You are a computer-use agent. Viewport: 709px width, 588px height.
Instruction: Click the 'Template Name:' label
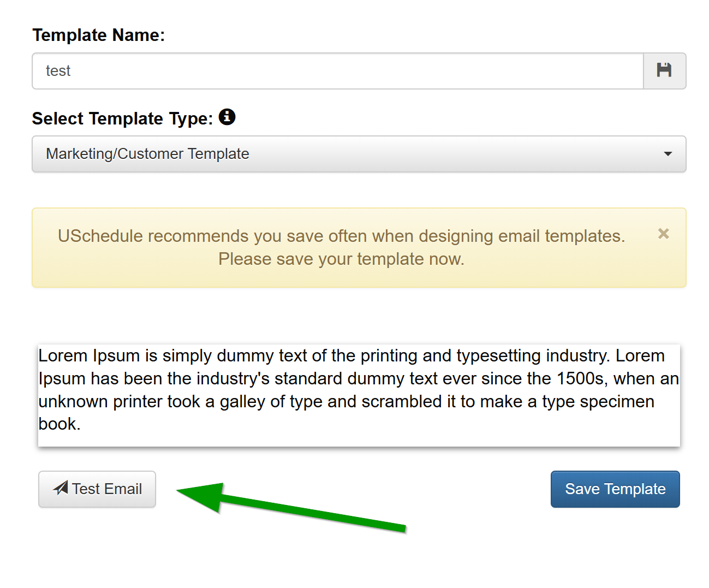(x=98, y=35)
